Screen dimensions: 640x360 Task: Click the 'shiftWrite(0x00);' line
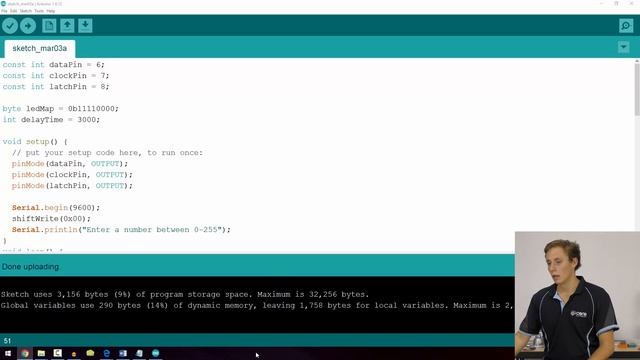(x=51, y=219)
